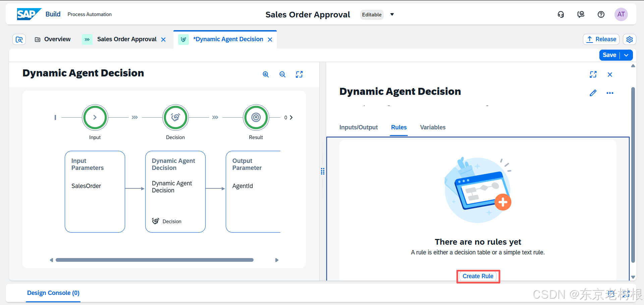
Task: Close the Sales Order Approval tab
Action: tap(163, 40)
